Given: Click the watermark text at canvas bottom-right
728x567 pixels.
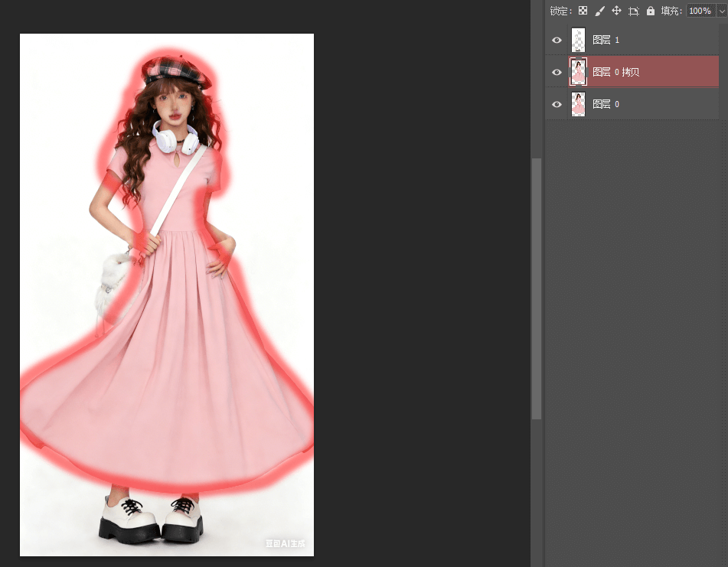Looking at the screenshot, I should (x=285, y=543).
